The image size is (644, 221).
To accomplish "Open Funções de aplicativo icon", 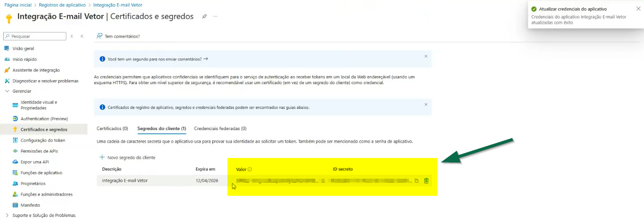I will [x=15, y=173].
